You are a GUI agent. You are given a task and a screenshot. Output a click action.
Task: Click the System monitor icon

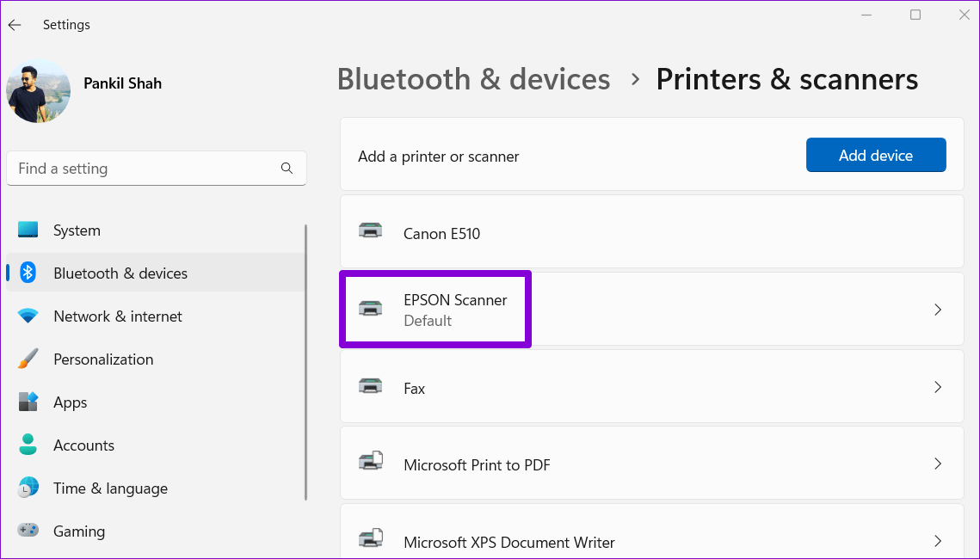tap(28, 230)
